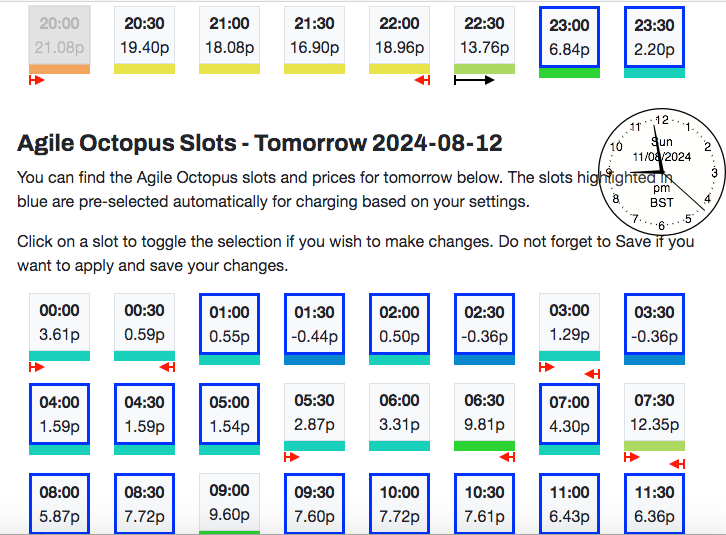The height and width of the screenshot is (535, 726).
Task: Click the analog clock widget
Action: (x=662, y=171)
